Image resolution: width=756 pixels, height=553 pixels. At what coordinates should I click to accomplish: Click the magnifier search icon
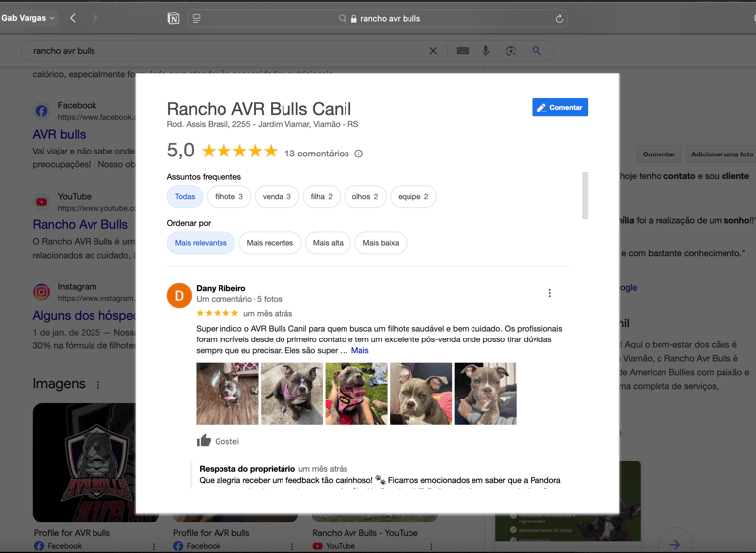point(536,50)
